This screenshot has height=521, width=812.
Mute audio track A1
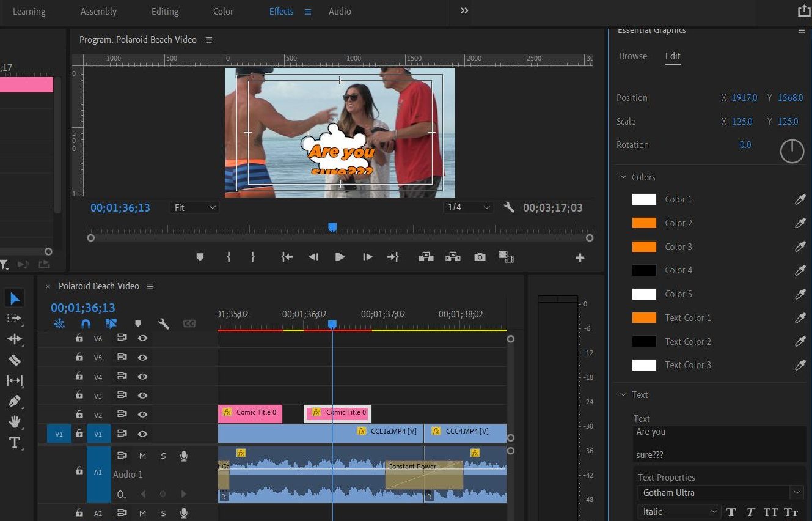pos(143,456)
